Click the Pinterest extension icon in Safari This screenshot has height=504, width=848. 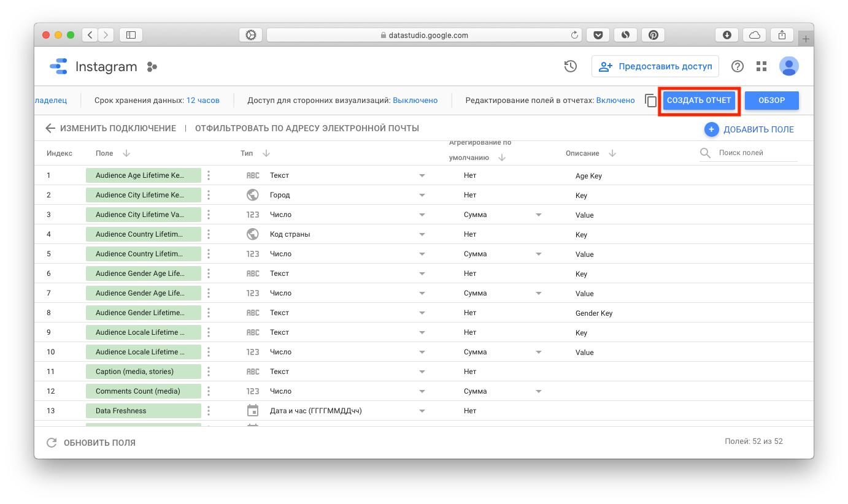click(653, 35)
